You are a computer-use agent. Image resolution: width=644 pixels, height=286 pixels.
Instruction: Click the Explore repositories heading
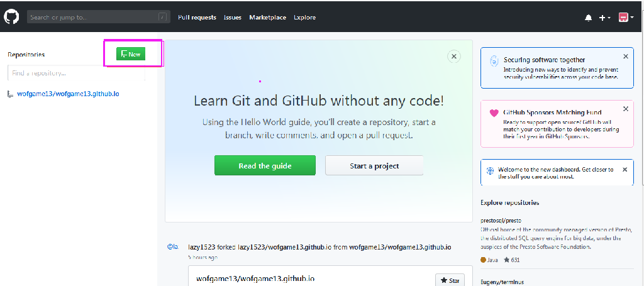click(x=509, y=202)
